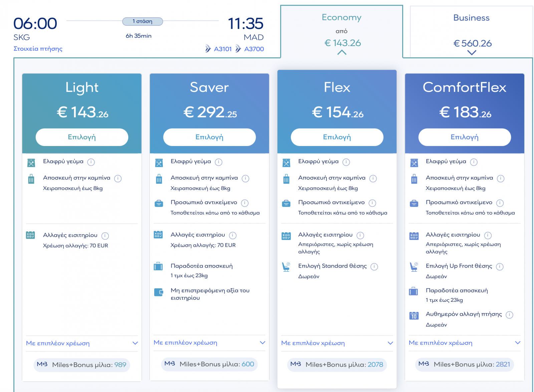This screenshot has width=534, height=392.
Task: Open info for Επιλογή Up Front θέσης
Action: coord(500,266)
